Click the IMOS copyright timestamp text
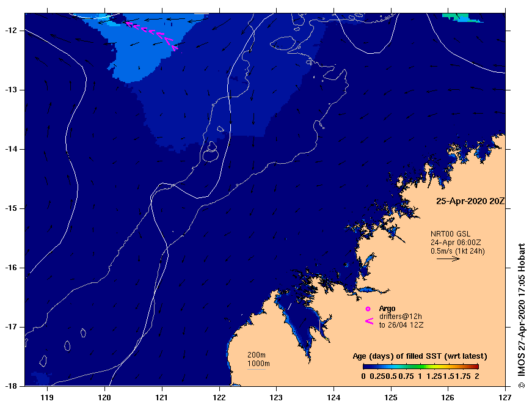This screenshot has width=532, height=407. pyautogui.click(x=522, y=316)
